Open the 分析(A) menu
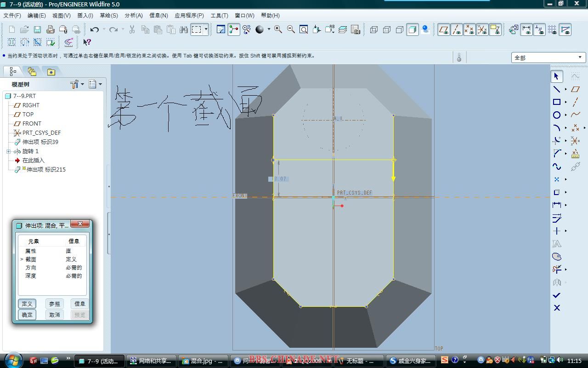Viewport: 588px width, 368px height. click(x=134, y=16)
